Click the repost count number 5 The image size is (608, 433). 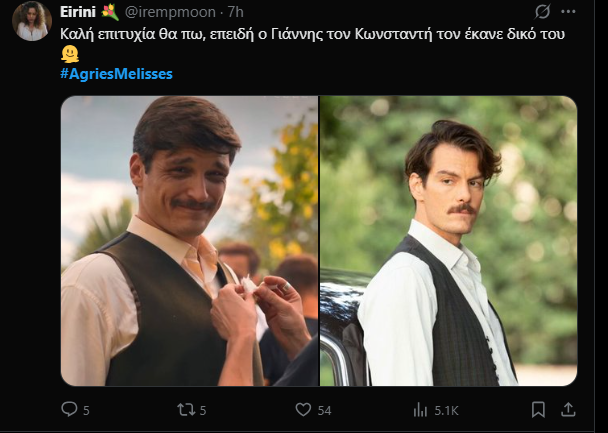[x=203, y=410]
